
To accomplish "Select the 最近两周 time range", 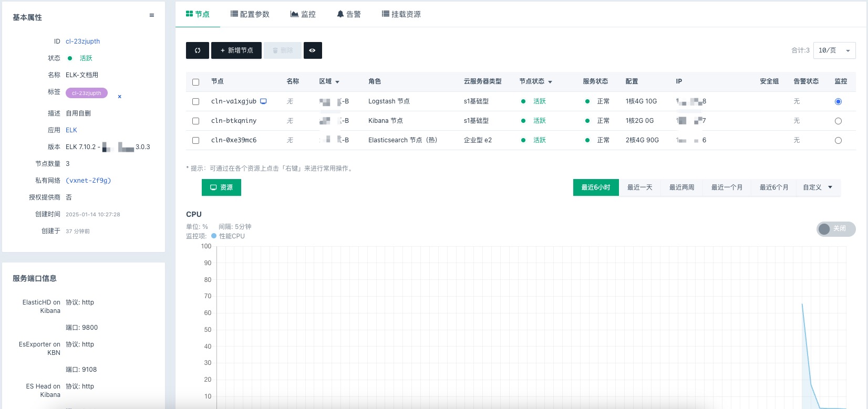I will pos(681,187).
